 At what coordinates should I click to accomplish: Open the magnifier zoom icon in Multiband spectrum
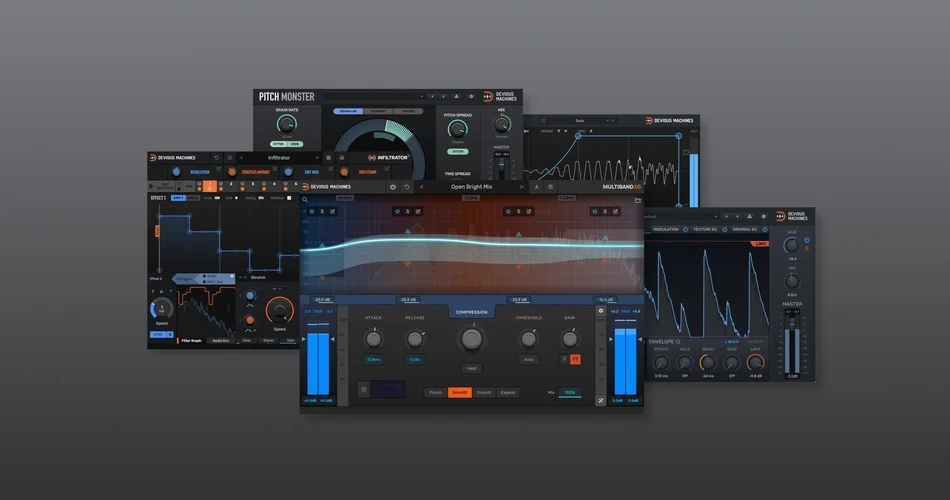[305, 199]
